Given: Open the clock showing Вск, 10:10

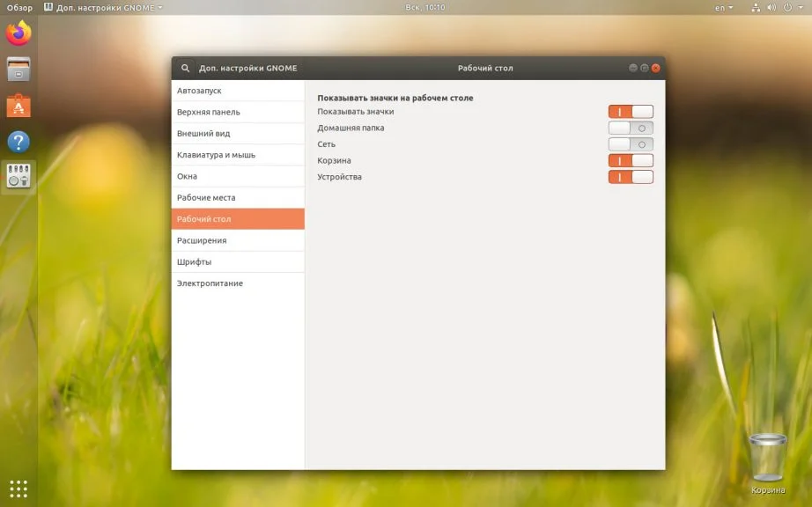Looking at the screenshot, I should [424, 7].
